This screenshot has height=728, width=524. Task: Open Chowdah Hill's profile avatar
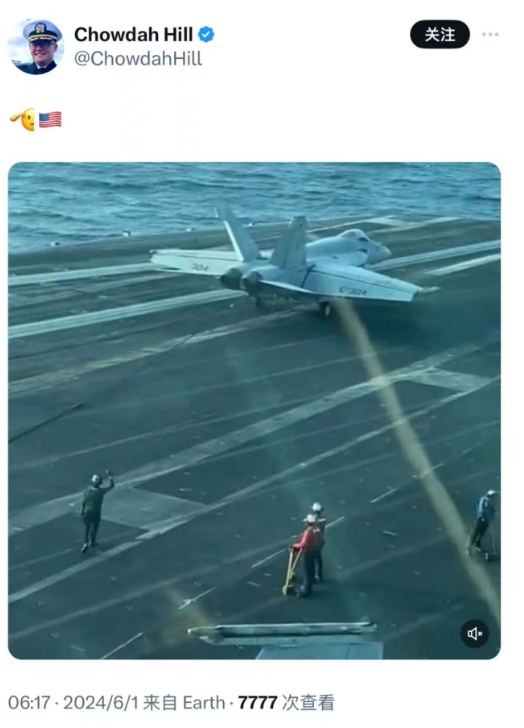pyautogui.click(x=36, y=46)
